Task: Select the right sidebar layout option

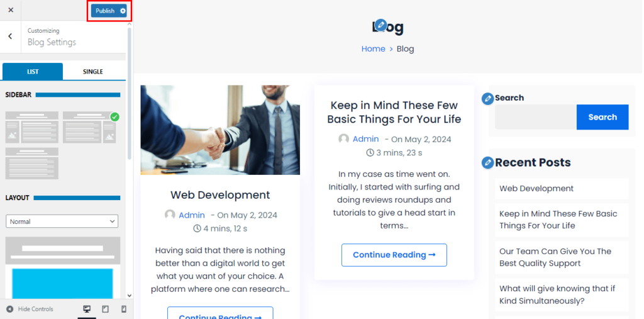Action: tap(89, 127)
